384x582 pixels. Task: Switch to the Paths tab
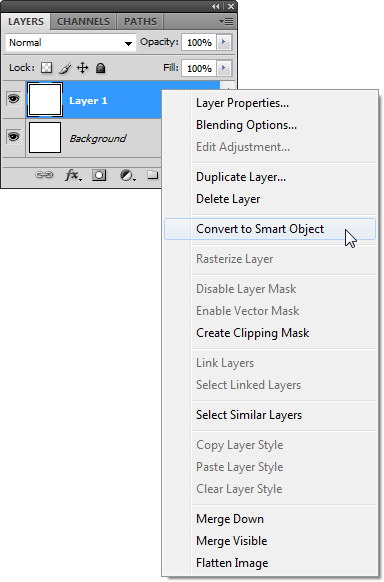[x=140, y=22]
